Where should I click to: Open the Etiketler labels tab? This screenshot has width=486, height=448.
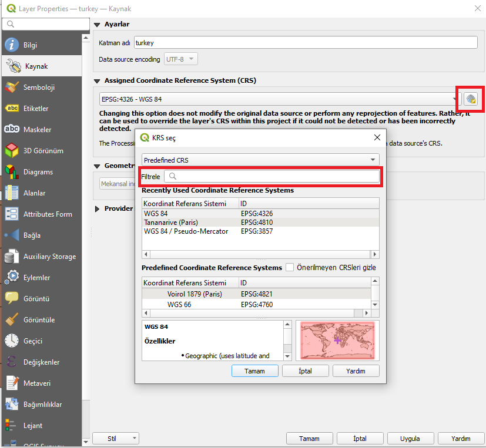pyautogui.click(x=42, y=109)
